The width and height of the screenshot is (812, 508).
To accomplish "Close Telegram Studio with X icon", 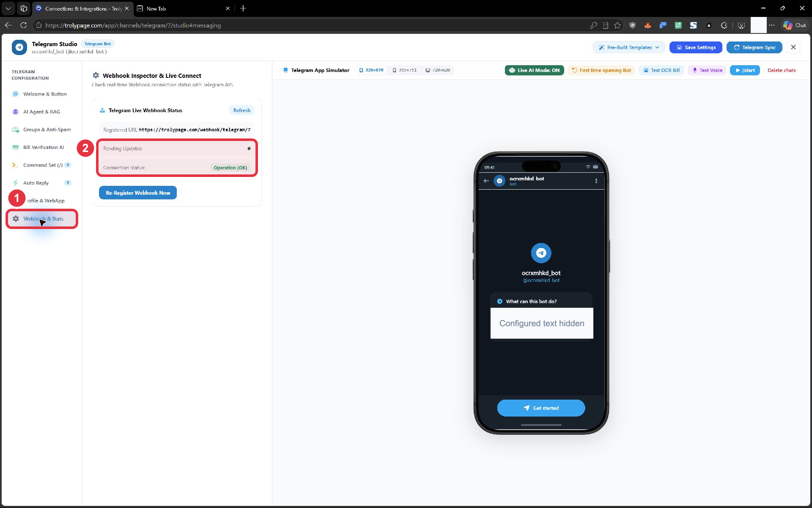I will click(x=793, y=47).
